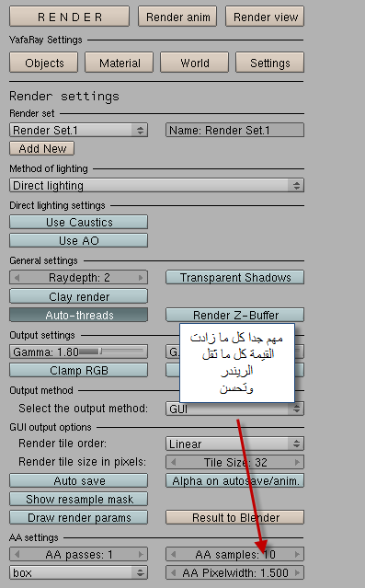Viewport: 365px width, 588px height.
Task: Disable Auto-threads
Action: click(x=79, y=315)
